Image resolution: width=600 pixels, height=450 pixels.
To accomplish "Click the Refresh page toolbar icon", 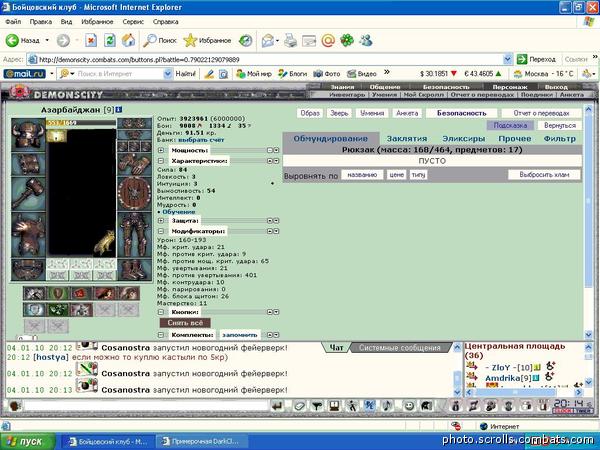I will point(110,40).
